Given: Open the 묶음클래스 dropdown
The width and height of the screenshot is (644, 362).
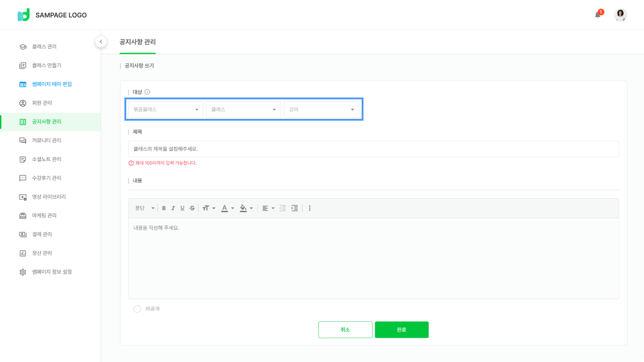Looking at the screenshot, I should (x=166, y=110).
